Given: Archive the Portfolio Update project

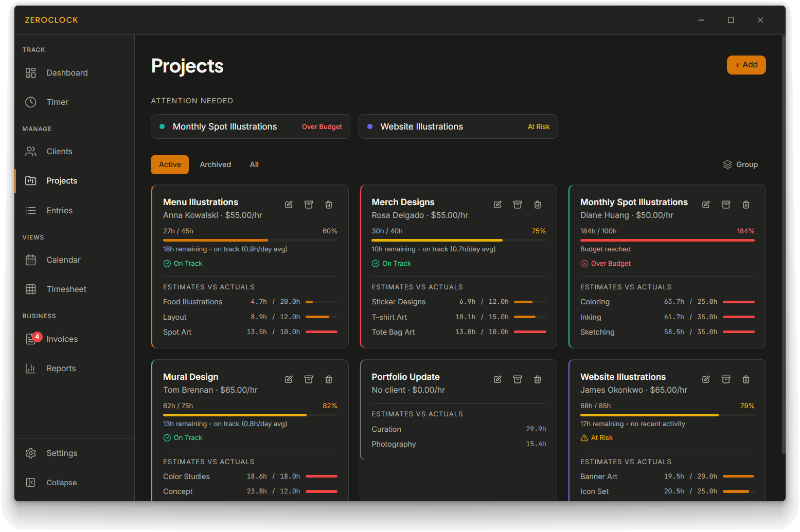Looking at the screenshot, I should coord(518,379).
